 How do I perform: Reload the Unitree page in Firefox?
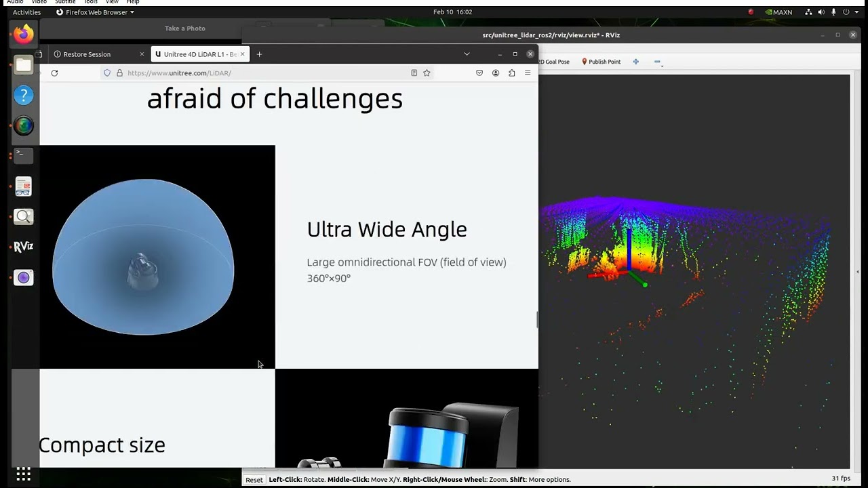[x=54, y=73]
